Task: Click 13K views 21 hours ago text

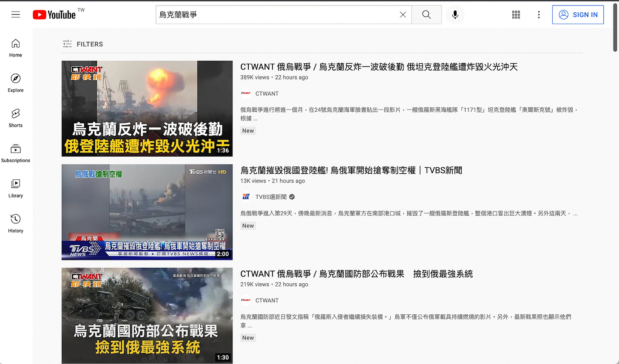Action: 273,181
